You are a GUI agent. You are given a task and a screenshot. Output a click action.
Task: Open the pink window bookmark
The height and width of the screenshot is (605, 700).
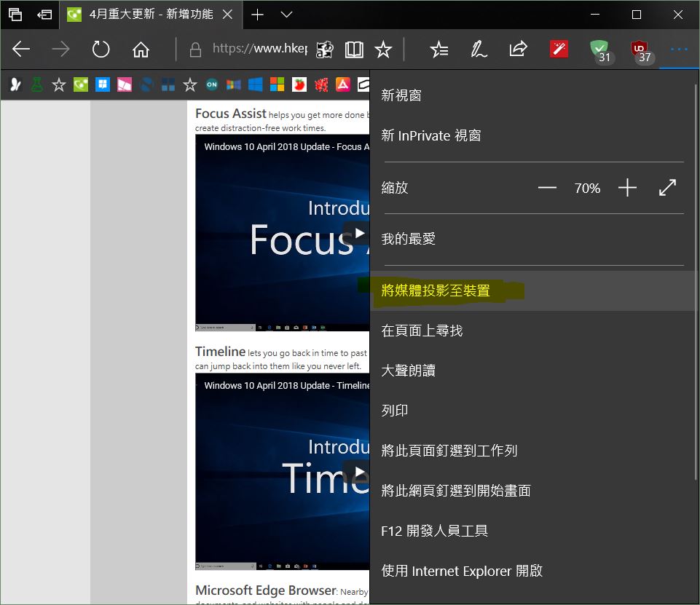pyautogui.click(x=124, y=84)
